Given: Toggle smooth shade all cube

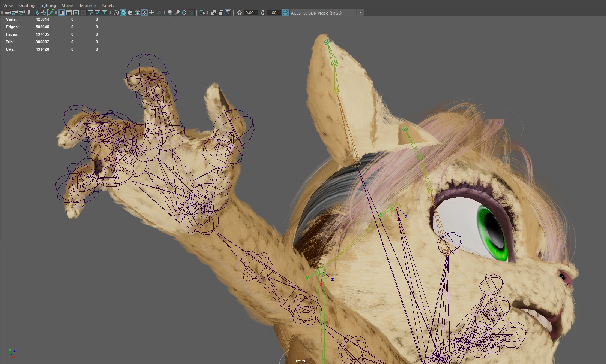Looking at the screenshot, I should 123,13.
